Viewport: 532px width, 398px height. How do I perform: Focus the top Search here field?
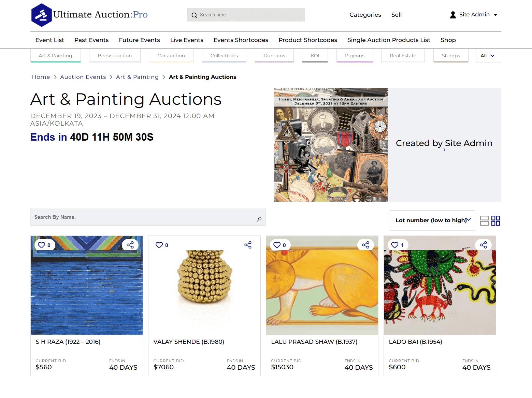(x=246, y=15)
